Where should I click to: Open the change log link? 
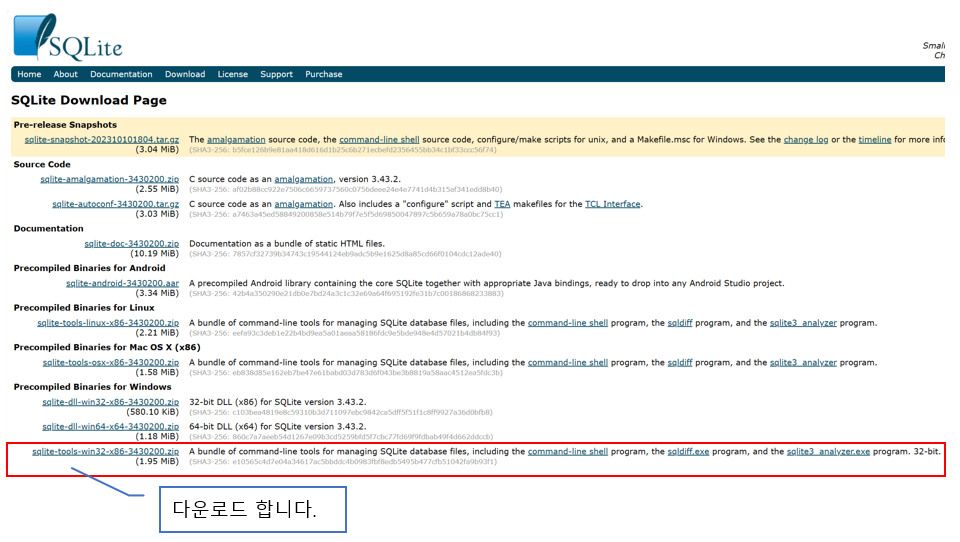(x=806, y=140)
